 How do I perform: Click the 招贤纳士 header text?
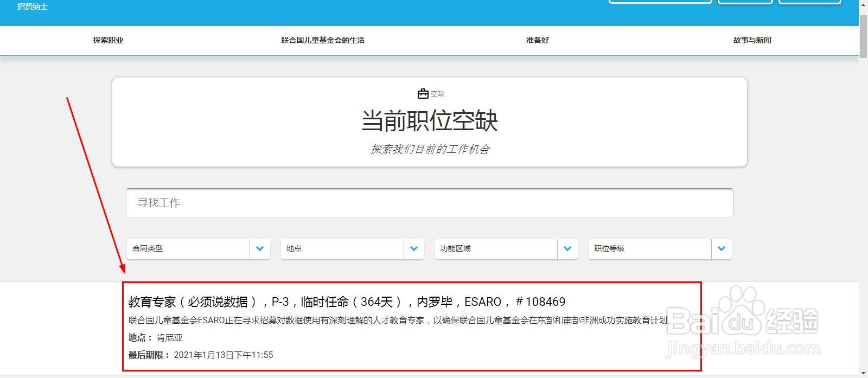pos(33,7)
